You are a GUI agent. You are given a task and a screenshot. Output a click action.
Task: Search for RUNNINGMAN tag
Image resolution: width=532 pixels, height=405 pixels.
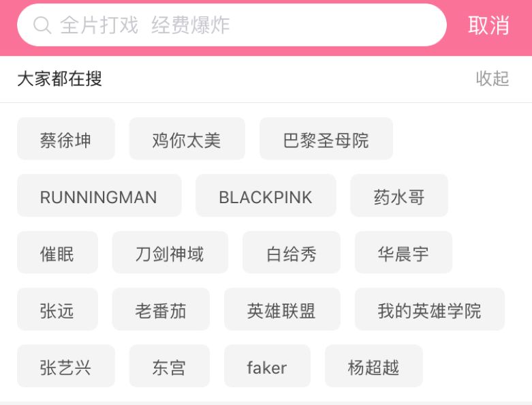pyautogui.click(x=99, y=197)
